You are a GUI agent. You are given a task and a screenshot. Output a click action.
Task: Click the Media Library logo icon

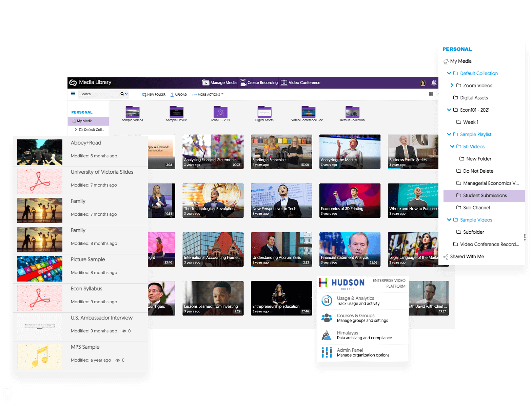(73, 82)
